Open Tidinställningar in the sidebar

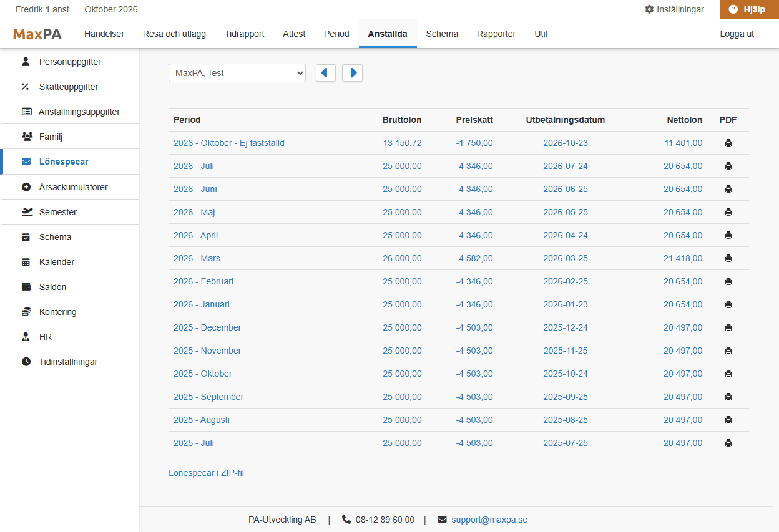coord(69,362)
